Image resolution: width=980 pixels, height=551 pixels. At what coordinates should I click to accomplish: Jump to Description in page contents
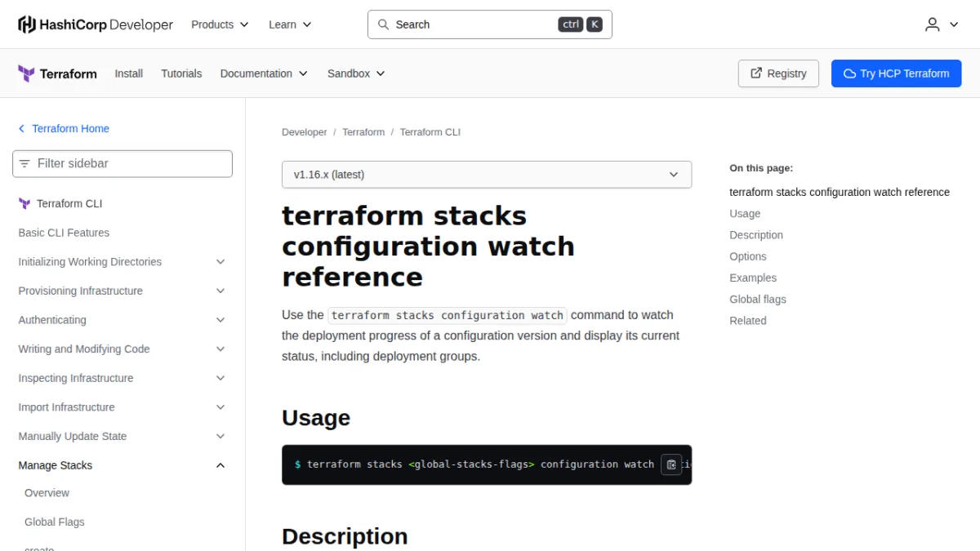pos(756,235)
